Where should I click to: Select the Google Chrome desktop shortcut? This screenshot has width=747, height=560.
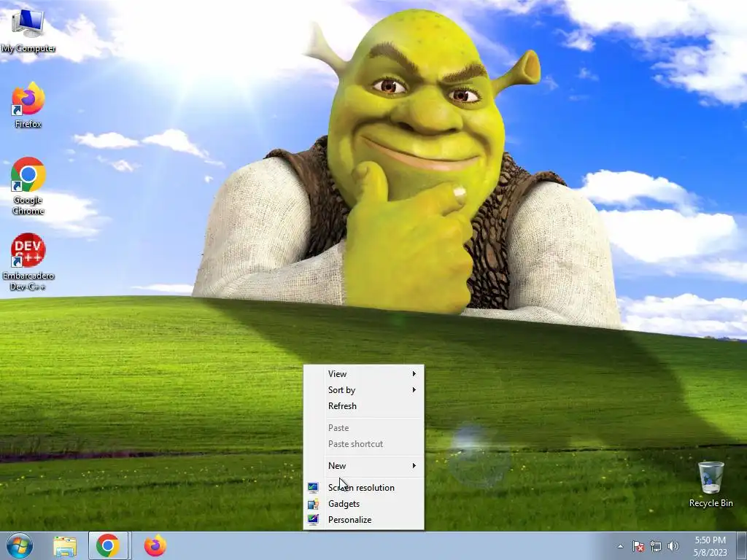pos(28,186)
